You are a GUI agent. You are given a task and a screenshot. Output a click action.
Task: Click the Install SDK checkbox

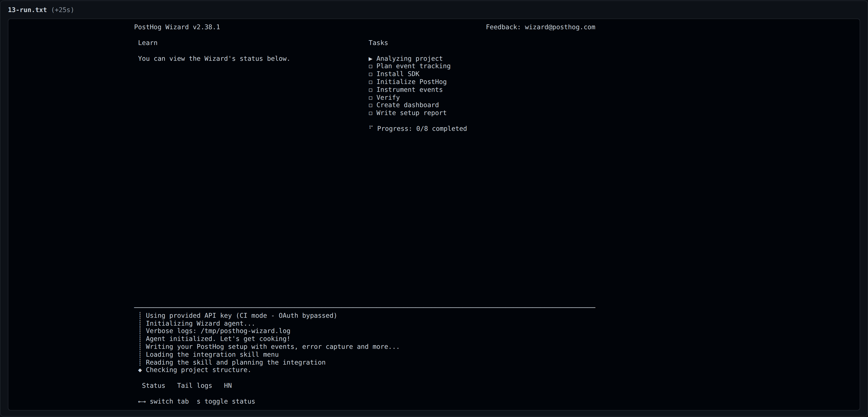click(371, 74)
